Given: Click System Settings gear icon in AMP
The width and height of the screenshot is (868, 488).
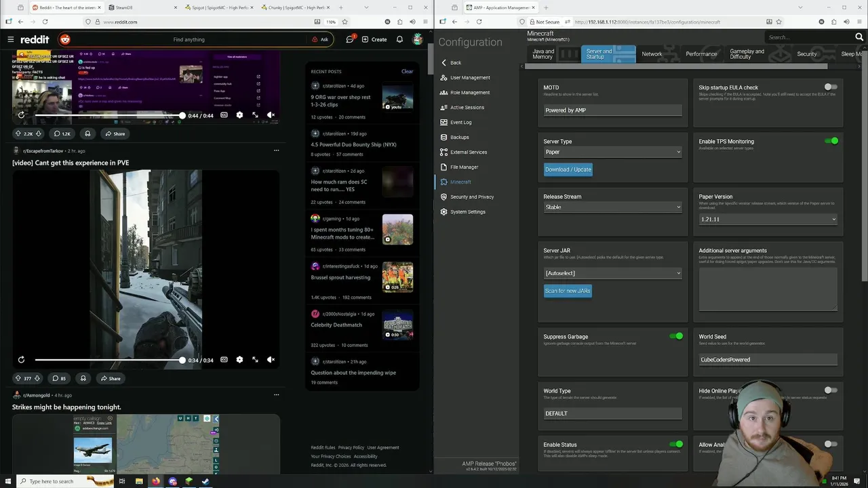Looking at the screenshot, I should 444,211.
